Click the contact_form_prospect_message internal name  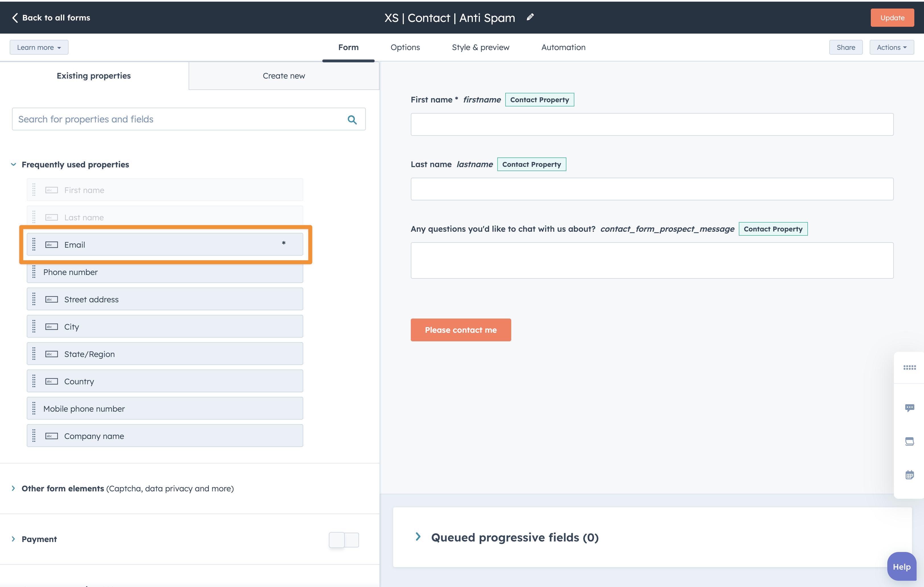pyautogui.click(x=667, y=229)
